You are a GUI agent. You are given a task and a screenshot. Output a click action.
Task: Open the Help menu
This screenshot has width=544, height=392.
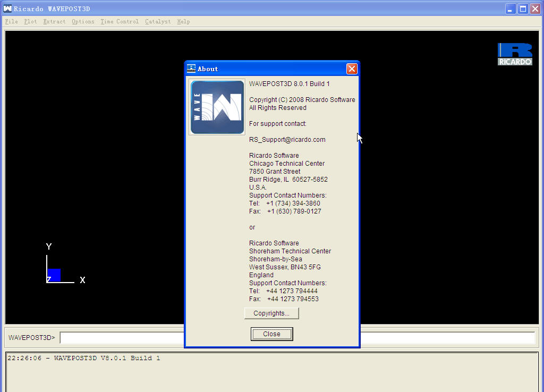coord(183,21)
